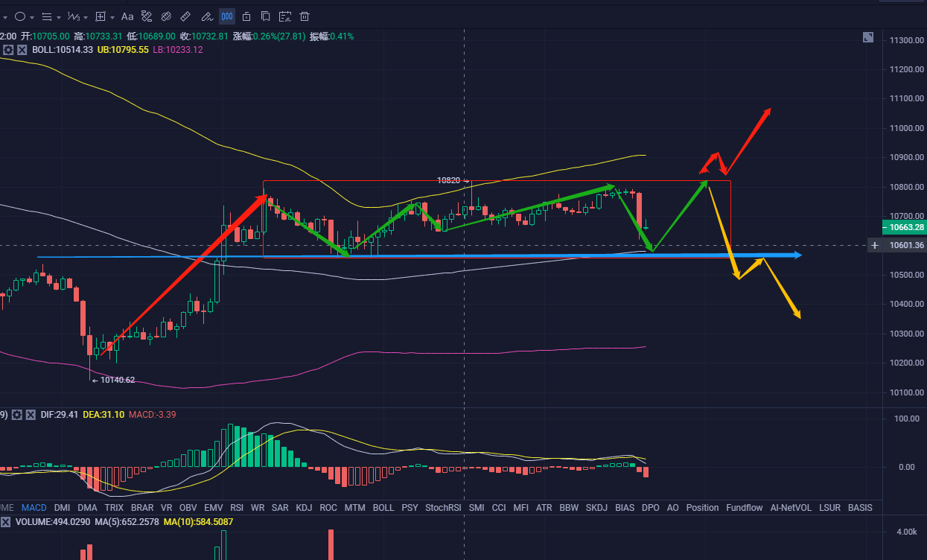Click the trash icon to delete drawings
This screenshot has height=560, width=927.
click(305, 16)
